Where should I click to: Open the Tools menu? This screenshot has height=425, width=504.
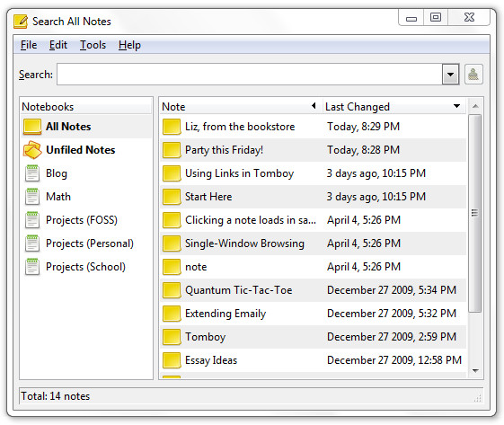coord(93,45)
